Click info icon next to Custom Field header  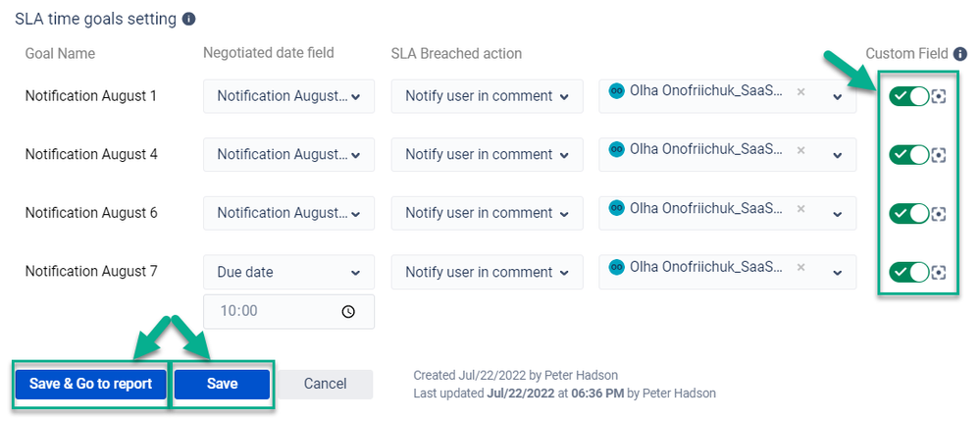[x=960, y=54]
